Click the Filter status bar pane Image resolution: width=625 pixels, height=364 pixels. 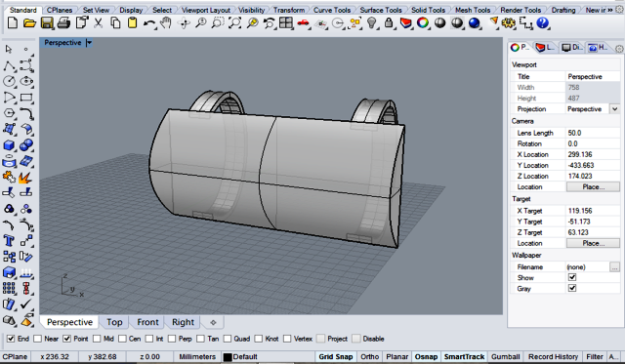point(595,357)
